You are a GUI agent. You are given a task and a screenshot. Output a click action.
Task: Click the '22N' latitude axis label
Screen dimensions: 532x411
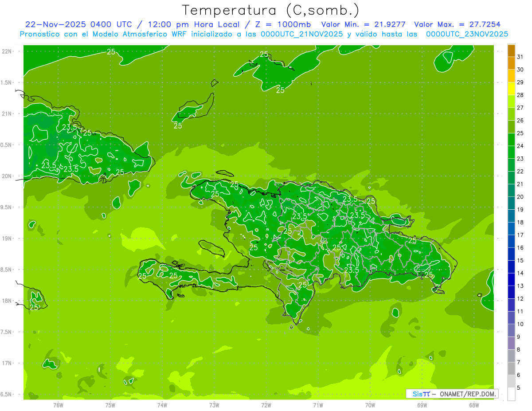(7, 51)
